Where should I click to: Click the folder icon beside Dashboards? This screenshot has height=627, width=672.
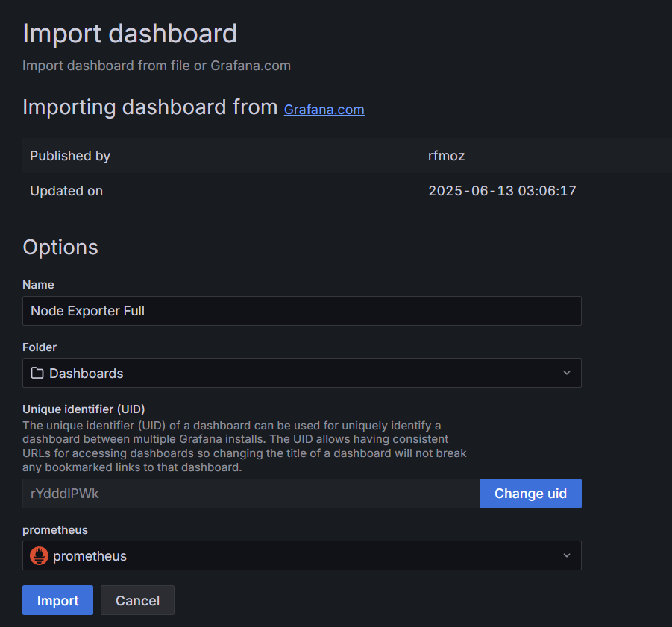37,373
